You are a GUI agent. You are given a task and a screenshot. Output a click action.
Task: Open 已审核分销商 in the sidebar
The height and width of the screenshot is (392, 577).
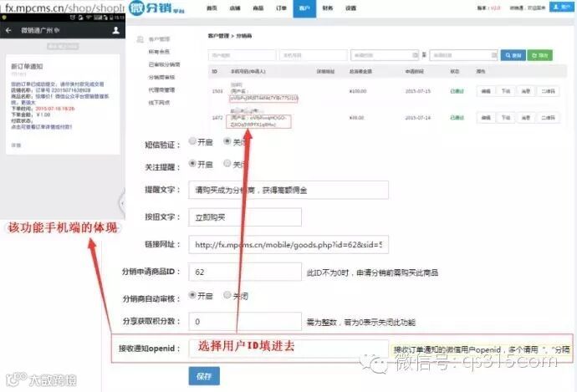(164, 64)
